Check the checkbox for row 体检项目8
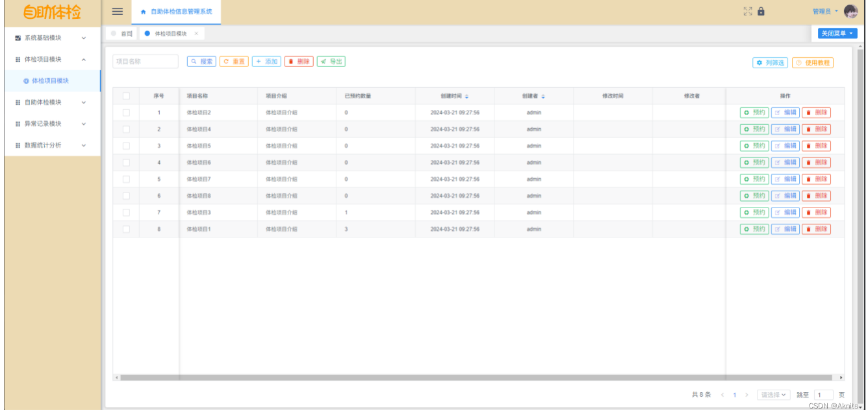This screenshot has height=415, width=868. (126, 196)
